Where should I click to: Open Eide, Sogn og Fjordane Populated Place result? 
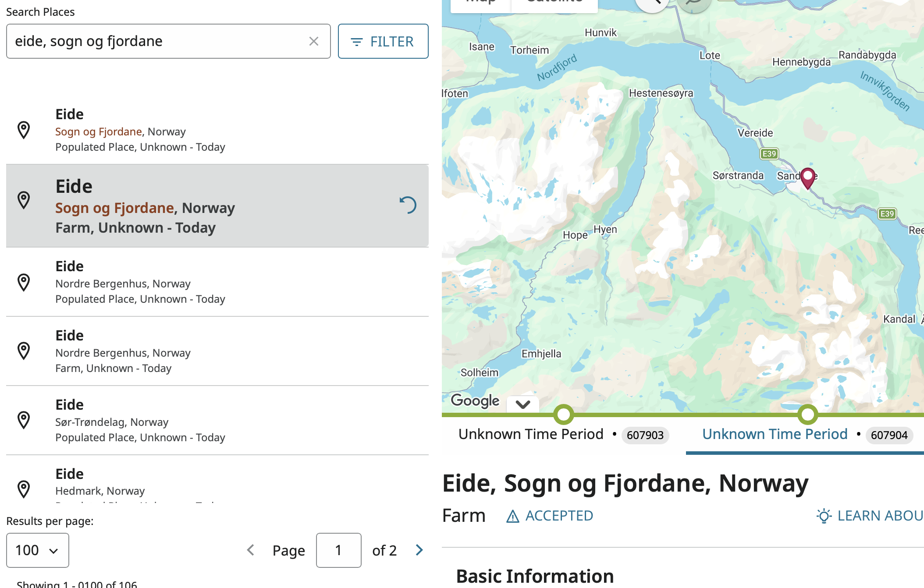(217, 130)
